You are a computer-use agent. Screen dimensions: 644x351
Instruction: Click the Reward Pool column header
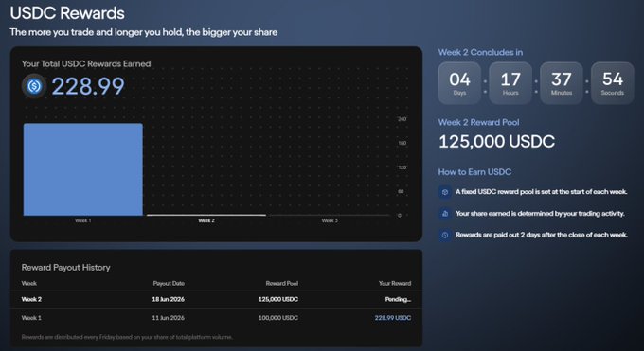[x=282, y=283]
